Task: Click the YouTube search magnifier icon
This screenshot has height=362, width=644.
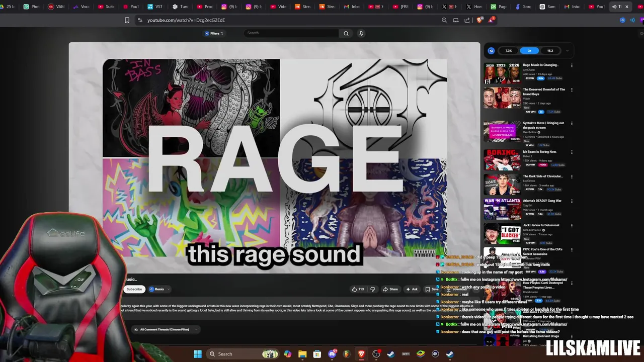Action: [346, 33]
